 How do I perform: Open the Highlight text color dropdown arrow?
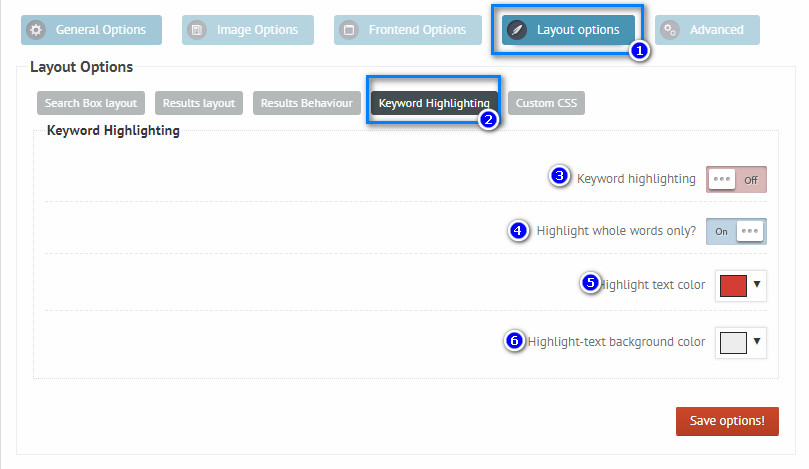click(x=757, y=285)
